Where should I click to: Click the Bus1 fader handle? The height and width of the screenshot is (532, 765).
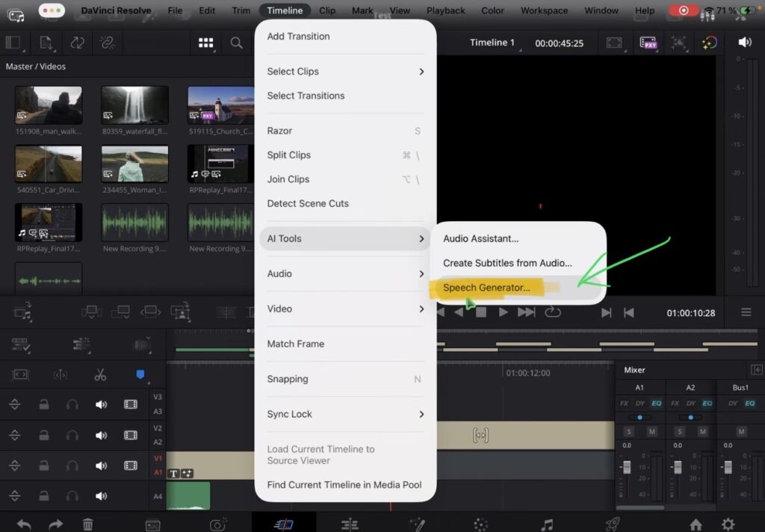pyautogui.click(x=728, y=466)
